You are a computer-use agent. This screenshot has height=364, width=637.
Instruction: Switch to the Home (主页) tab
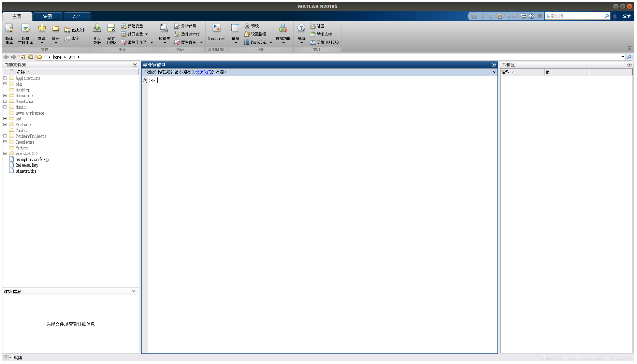(x=17, y=16)
